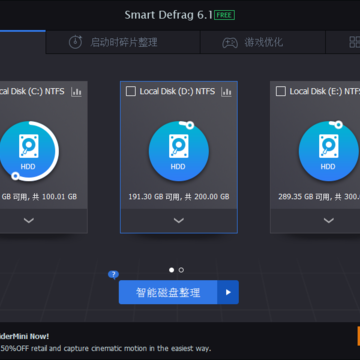360x360 pixels.
Task: Expand the Local Disk (E:) options chevron
Action: pyautogui.click(x=329, y=220)
